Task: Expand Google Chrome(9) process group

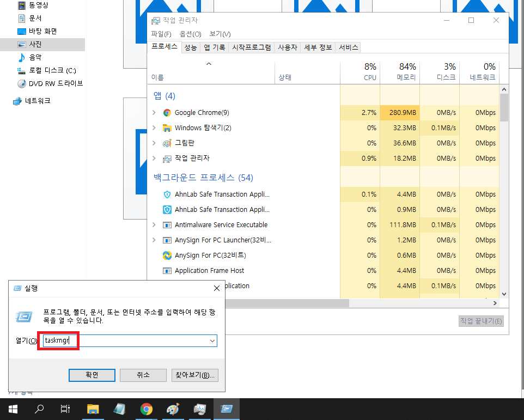Action: pos(154,113)
